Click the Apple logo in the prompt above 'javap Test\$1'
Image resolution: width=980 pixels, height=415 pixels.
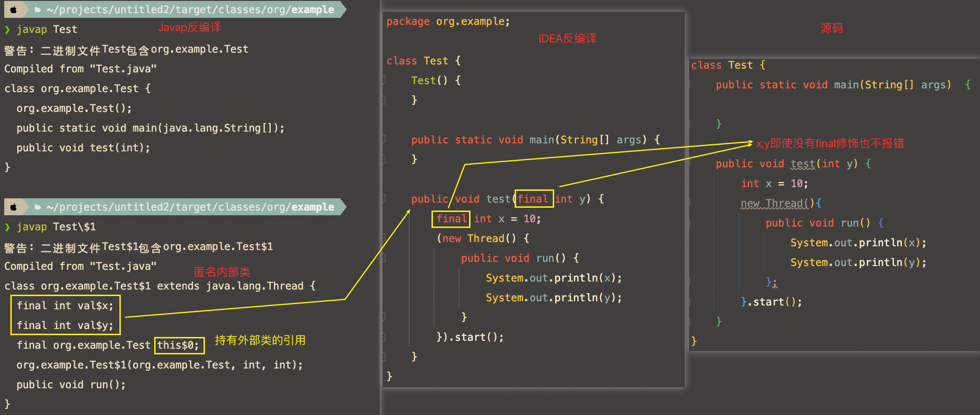tap(14, 207)
